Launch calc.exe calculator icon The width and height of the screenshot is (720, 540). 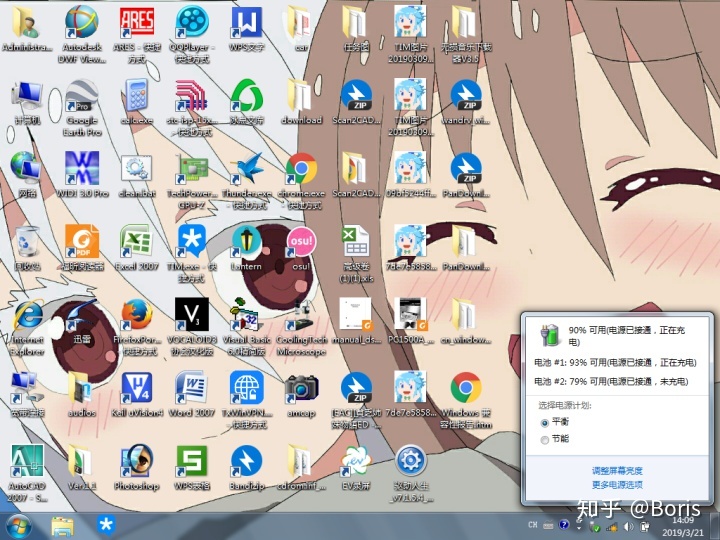[x=136, y=96]
